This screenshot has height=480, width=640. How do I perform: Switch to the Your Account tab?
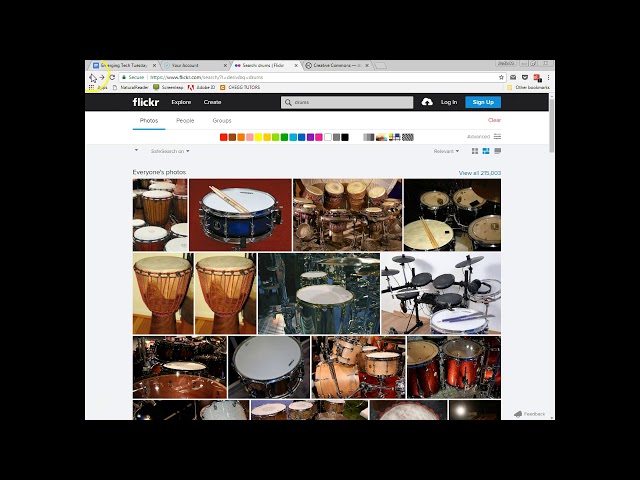coord(194,65)
